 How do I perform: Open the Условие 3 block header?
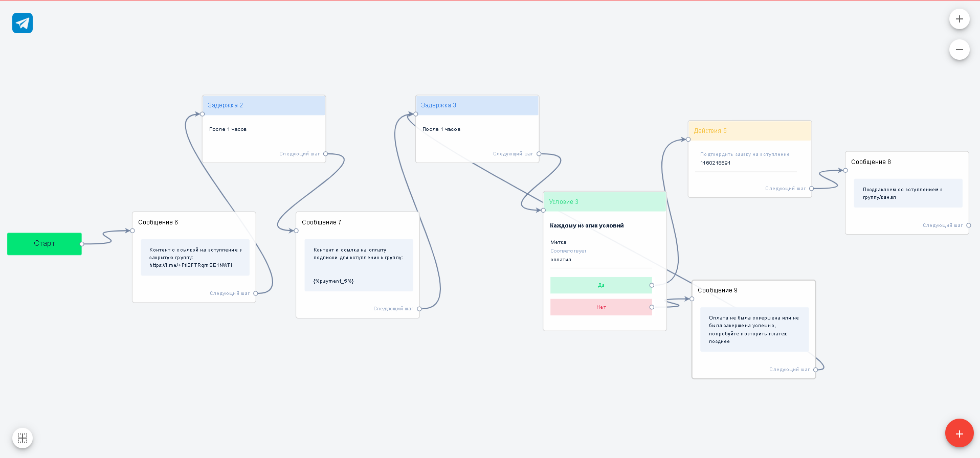point(605,202)
